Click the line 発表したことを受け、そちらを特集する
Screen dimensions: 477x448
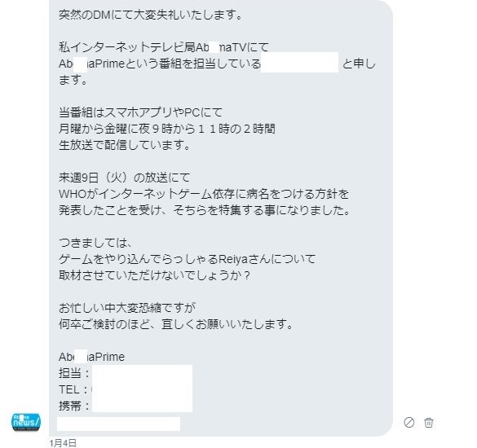point(205,210)
